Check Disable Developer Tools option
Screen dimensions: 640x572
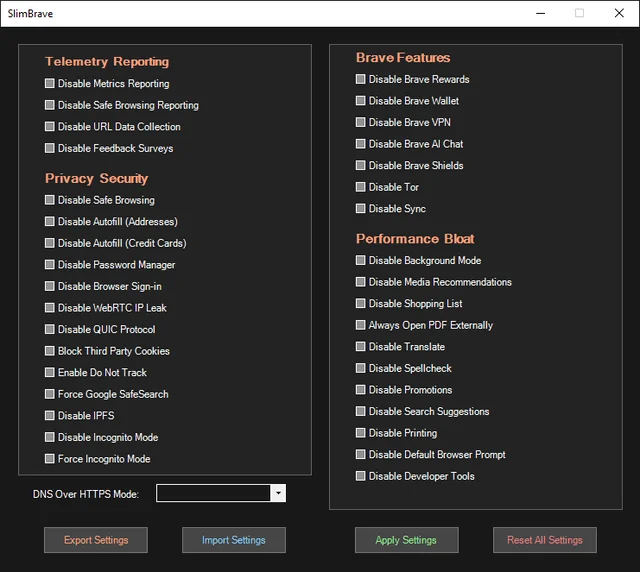[x=360, y=476]
